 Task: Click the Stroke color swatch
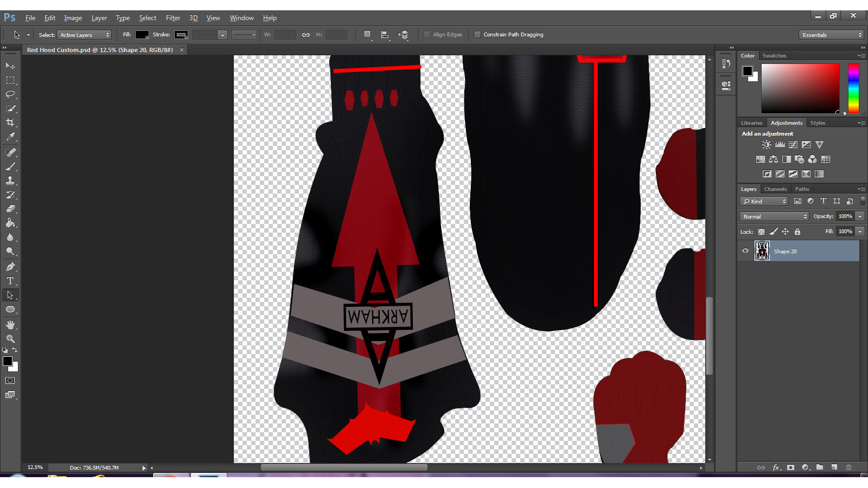coord(181,35)
